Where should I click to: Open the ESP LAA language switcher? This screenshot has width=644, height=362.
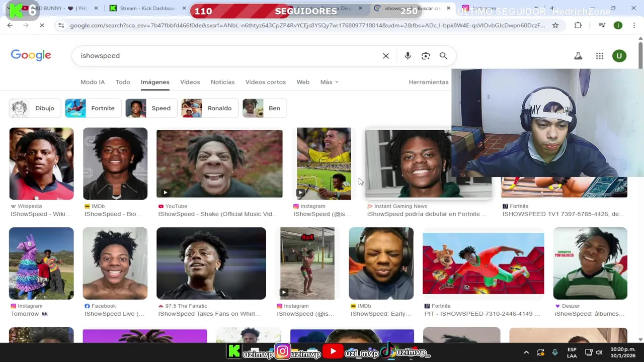(x=572, y=352)
